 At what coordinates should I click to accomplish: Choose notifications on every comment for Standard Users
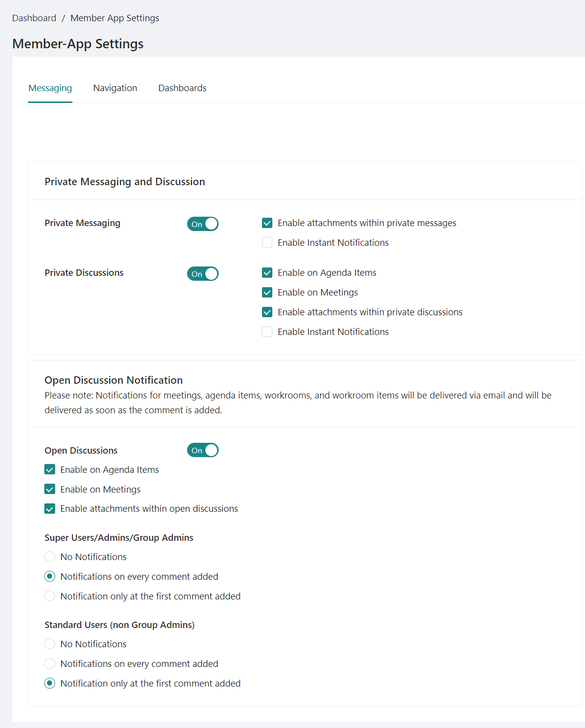50,663
